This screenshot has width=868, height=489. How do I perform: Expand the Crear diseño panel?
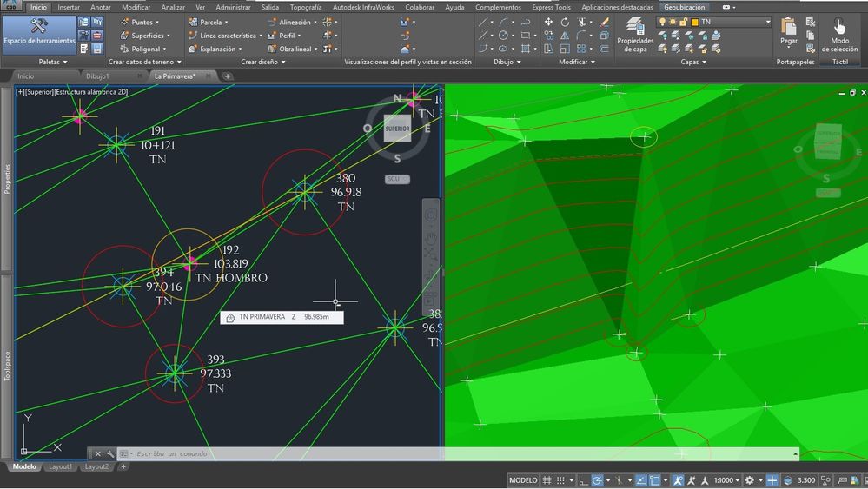[x=263, y=62]
